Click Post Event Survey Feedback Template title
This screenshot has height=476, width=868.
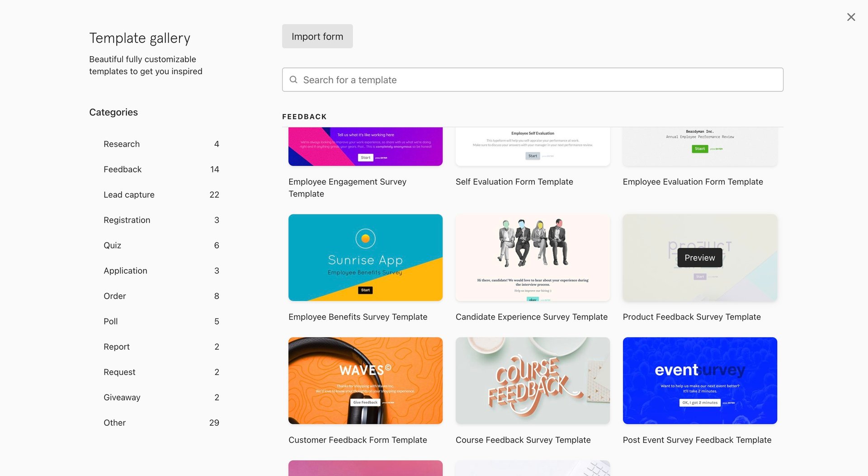click(x=697, y=440)
